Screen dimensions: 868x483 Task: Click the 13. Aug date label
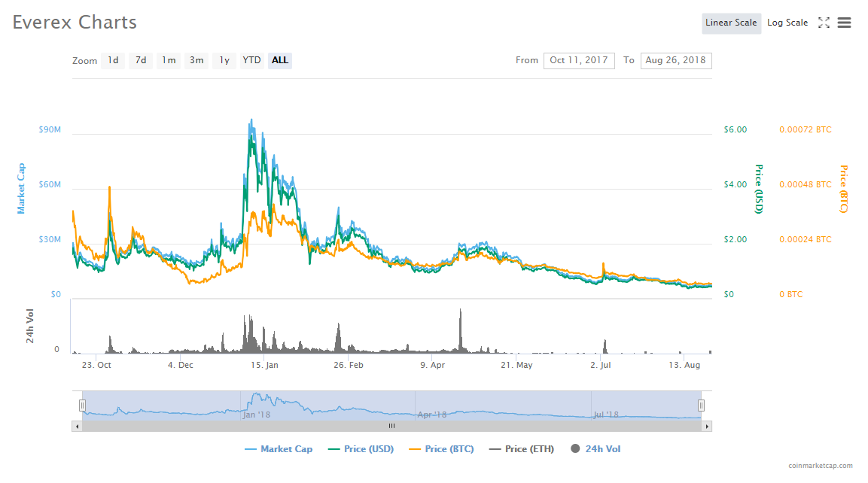pyautogui.click(x=684, y=365)
